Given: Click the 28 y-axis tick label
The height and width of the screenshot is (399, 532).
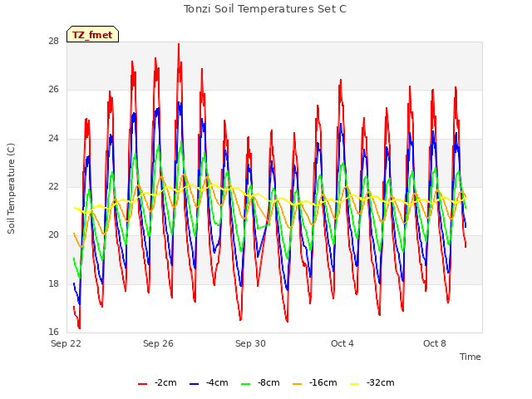Looking at the screenshot, I should click(53, 42).
